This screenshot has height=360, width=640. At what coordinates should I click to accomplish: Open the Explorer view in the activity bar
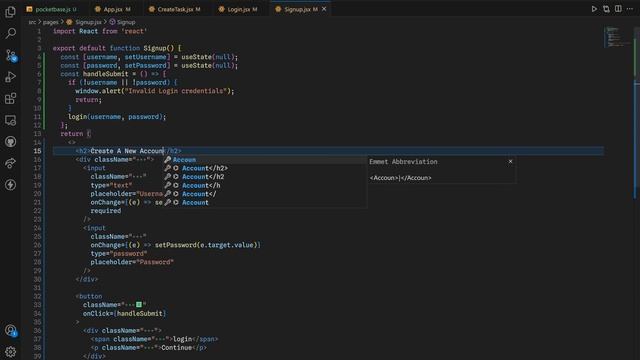point(11,11)
